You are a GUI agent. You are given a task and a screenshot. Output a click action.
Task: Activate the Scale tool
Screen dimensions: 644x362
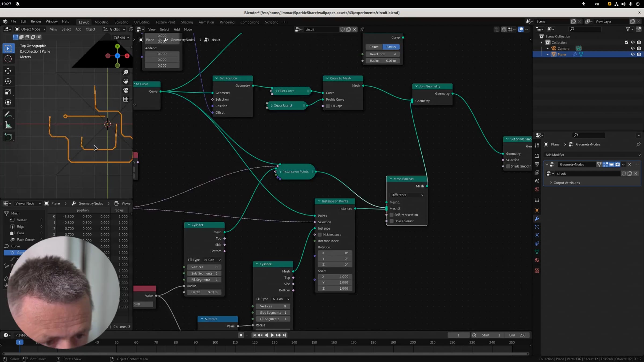point(8,92)
